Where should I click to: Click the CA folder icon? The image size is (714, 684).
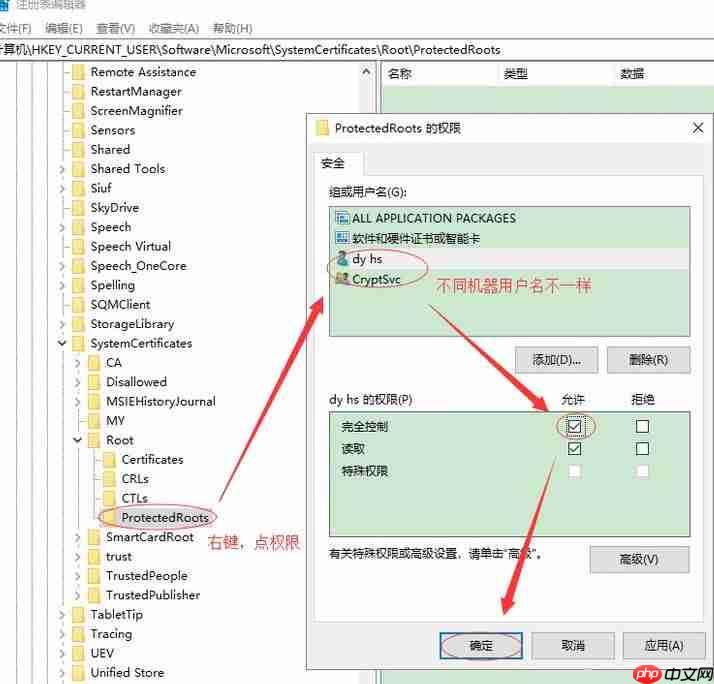[x=94, y=363]
